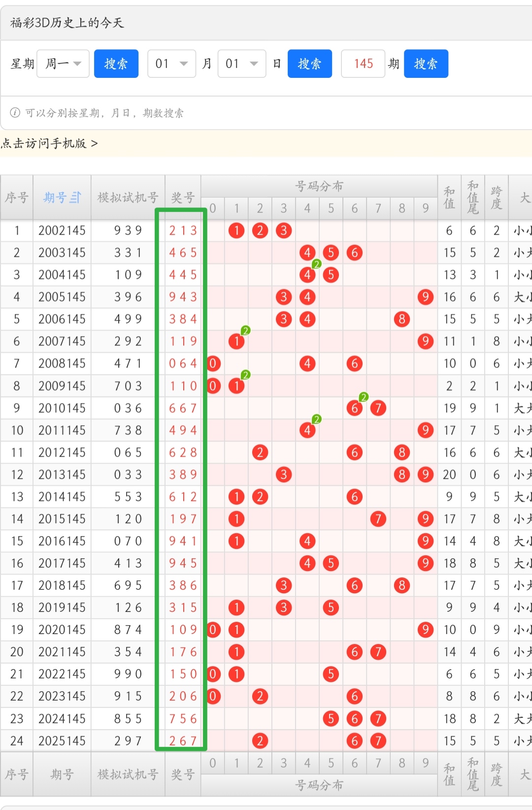This screenshot has width=532, height=810.
Task: Click red ball 2 in row 2025145
Action: point(260,741)
